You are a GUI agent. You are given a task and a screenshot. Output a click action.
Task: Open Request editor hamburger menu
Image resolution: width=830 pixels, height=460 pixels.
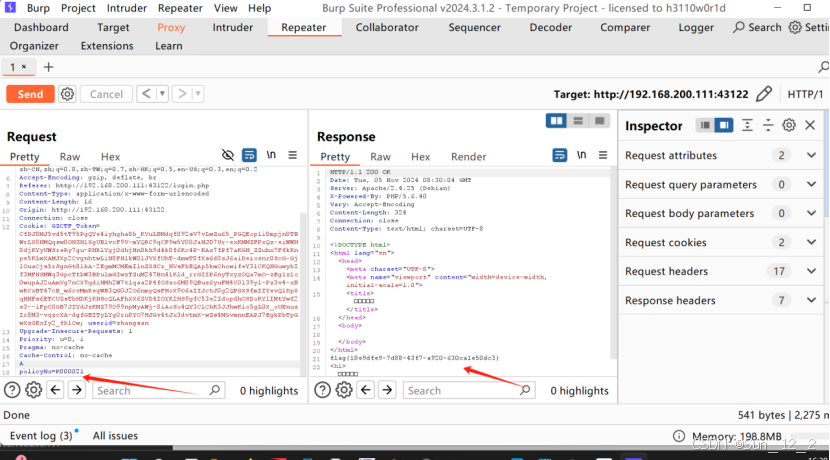pos(293,155)
